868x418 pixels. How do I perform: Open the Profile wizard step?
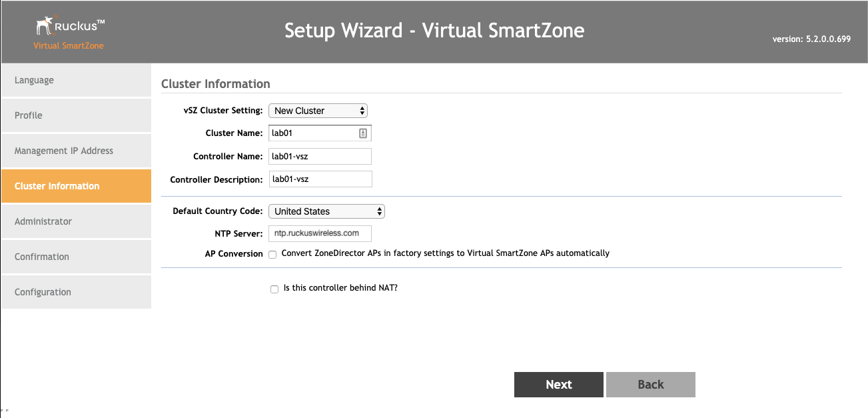coord(76,115)
